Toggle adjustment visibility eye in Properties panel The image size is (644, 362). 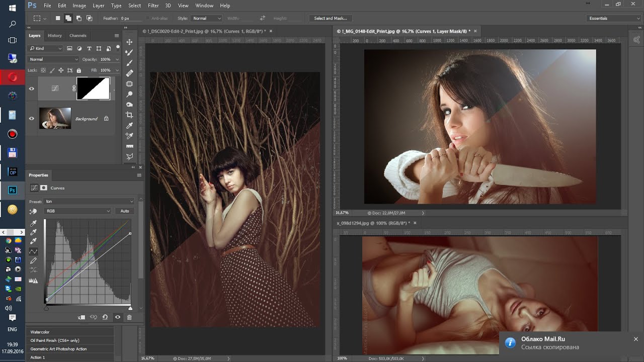click(118, 317)
